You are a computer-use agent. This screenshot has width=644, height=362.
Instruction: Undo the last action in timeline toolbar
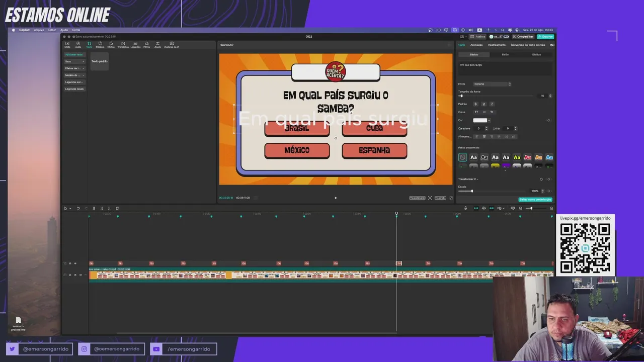78,208
